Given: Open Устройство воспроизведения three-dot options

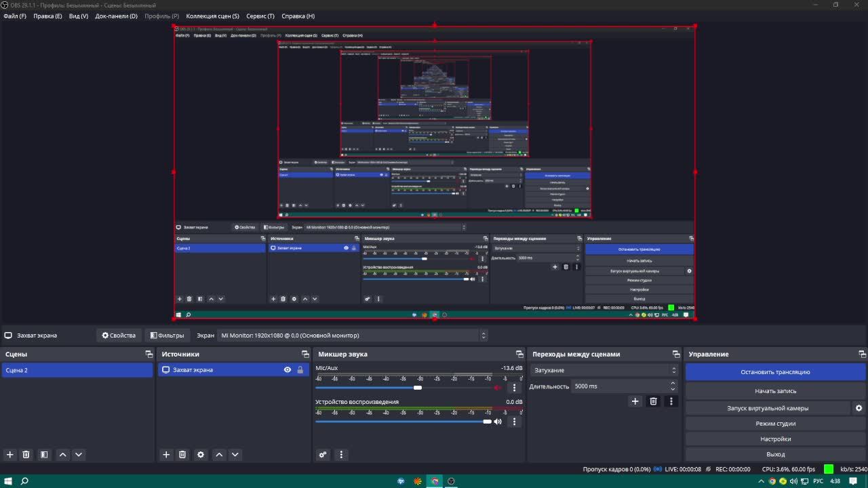Looking at the screenshot, I should [x=514, y=422].
